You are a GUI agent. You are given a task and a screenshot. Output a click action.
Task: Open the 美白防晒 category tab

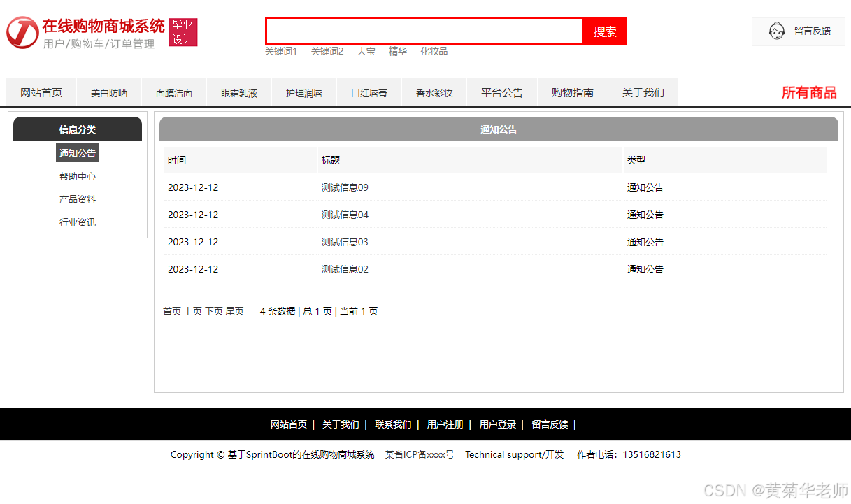click(x=109, y=92)
